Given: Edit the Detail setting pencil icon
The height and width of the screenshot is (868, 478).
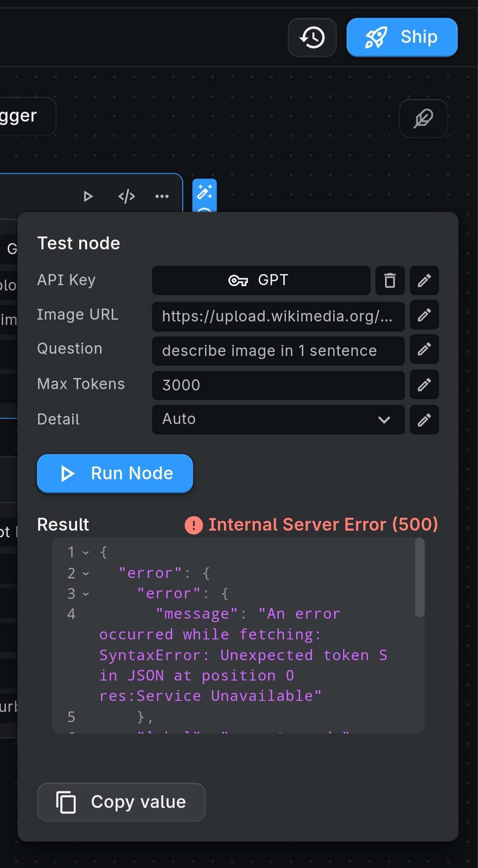Looking at the screenshot, I should coord(424,420).
